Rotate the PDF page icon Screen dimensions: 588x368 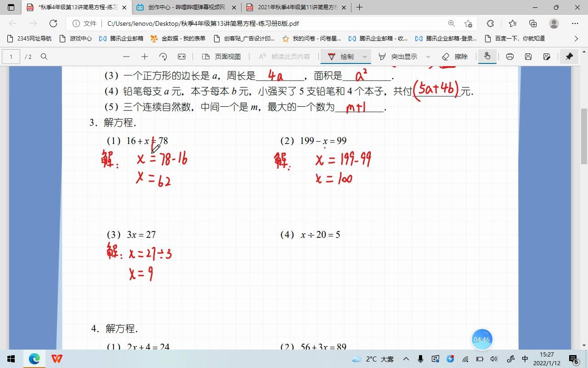(163, 57)
